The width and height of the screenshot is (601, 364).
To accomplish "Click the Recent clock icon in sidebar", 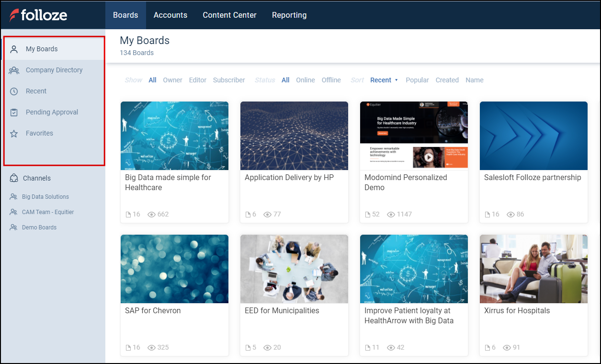I will (x=14, y=91).
